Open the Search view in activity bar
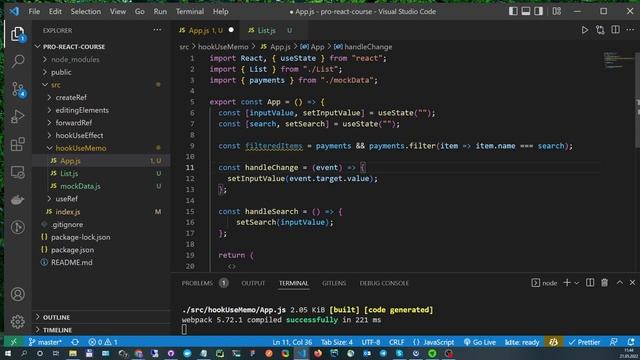The image size is (640, 360). tap(18, 62)
